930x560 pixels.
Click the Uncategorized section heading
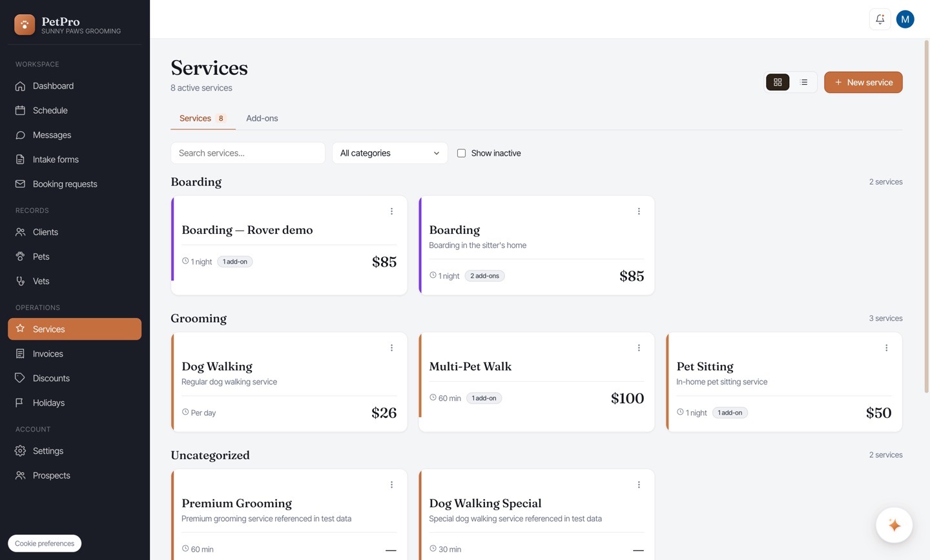tap(210, 455)
